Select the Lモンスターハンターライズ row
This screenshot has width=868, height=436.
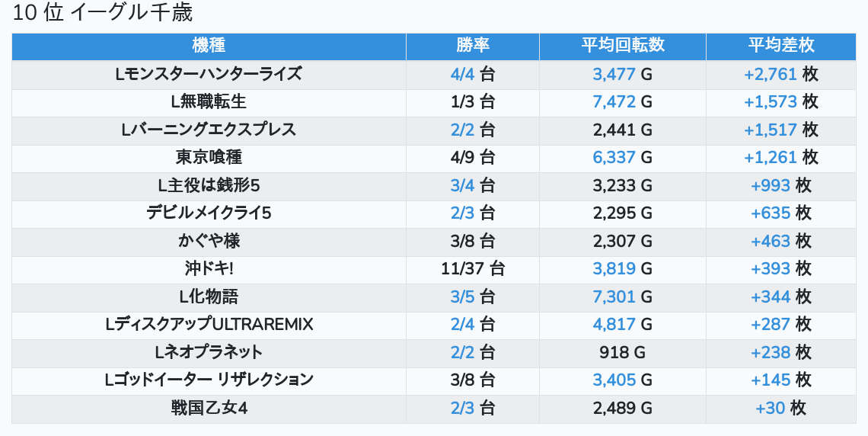tap(209, 74)
